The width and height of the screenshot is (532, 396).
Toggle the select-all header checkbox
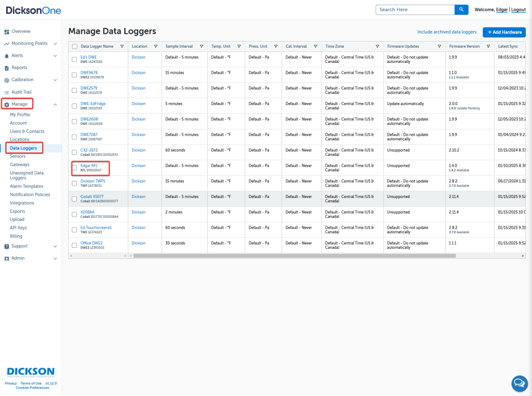coord(74,46)
